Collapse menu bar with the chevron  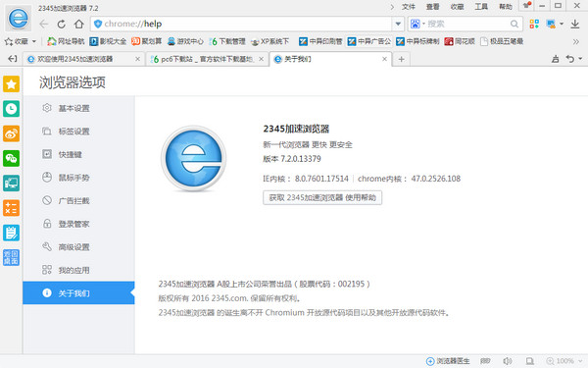[x=392, y=7]
